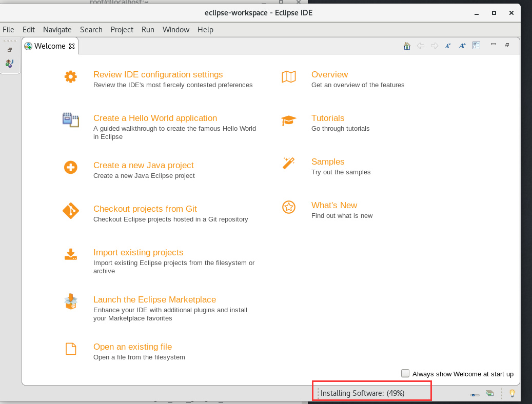Viewport: 532px width, 404px height.
Task: Click the gear icon for IDE configuration
Action: coord(71,77)
